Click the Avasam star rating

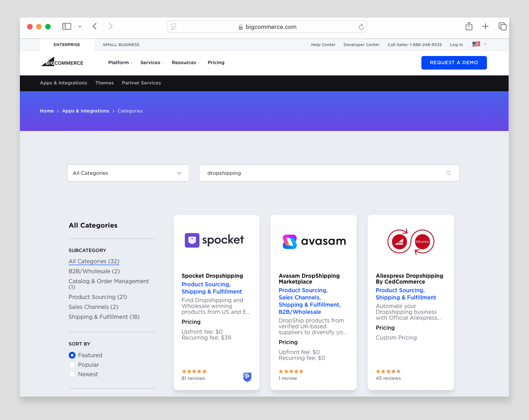coord(291,372)
